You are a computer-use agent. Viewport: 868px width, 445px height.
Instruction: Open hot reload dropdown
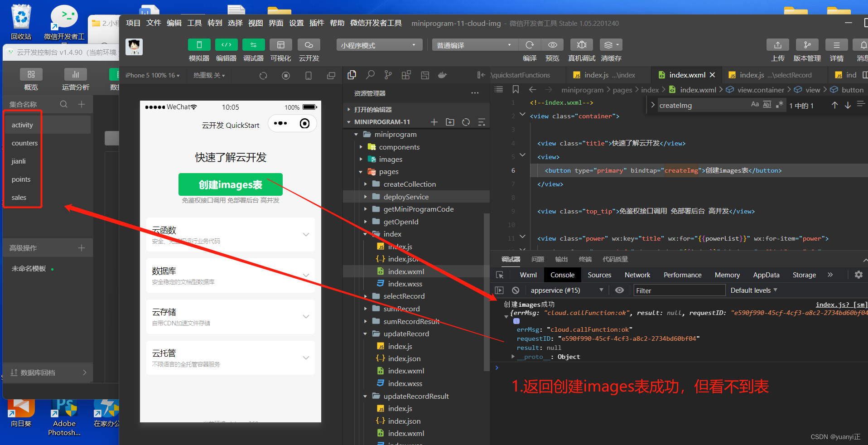(x=209, y=75)
